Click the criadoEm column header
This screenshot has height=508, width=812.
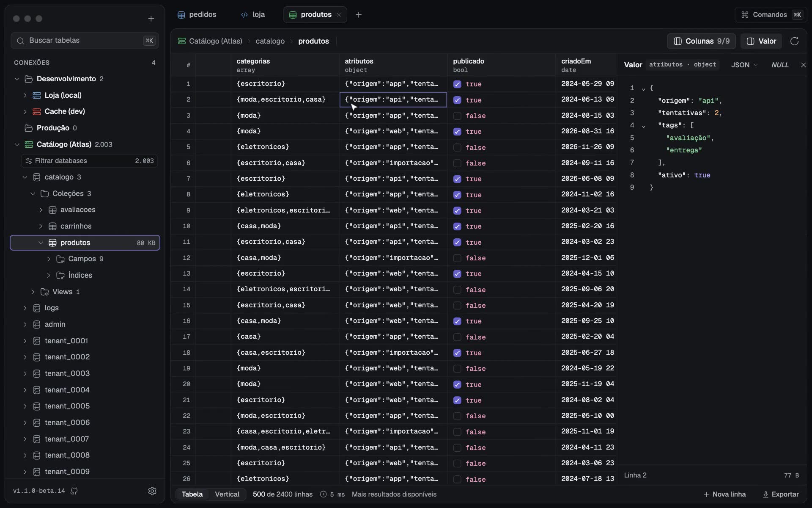[586, 65]
